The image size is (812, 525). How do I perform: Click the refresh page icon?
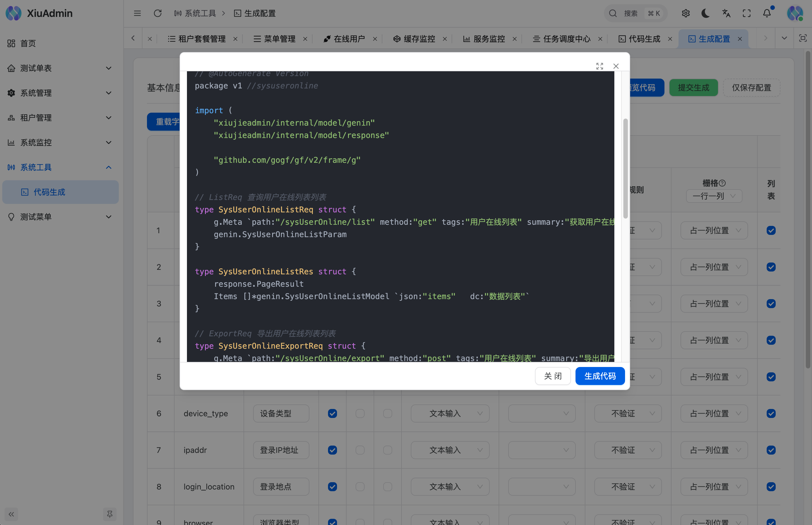tap(157, 13)
